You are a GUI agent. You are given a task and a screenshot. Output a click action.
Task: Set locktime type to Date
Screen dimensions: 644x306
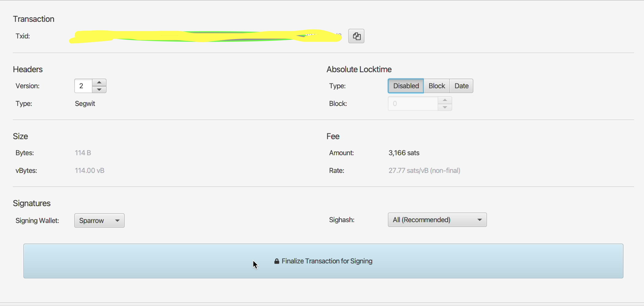[x=461, y=86]
